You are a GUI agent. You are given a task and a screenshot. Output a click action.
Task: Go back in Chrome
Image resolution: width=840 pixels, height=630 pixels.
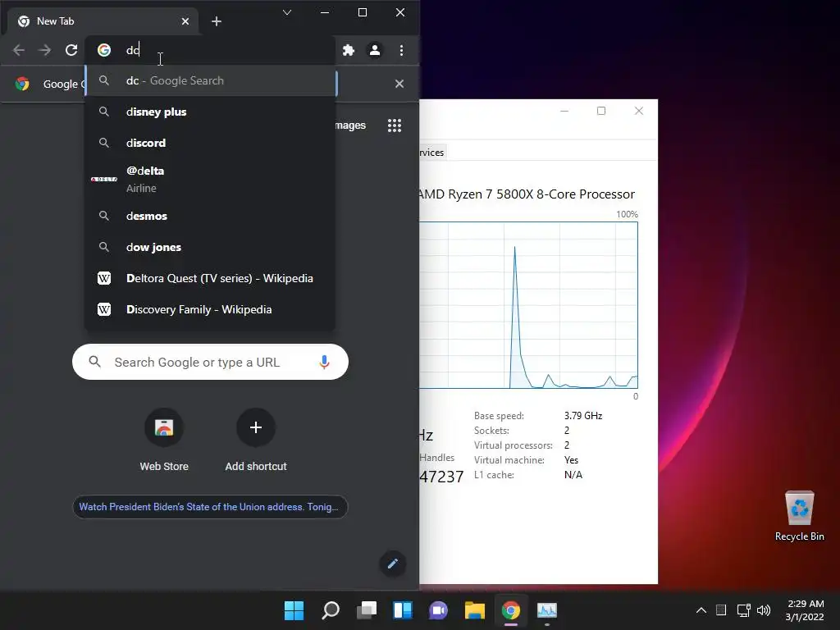[x=19, y=50]
